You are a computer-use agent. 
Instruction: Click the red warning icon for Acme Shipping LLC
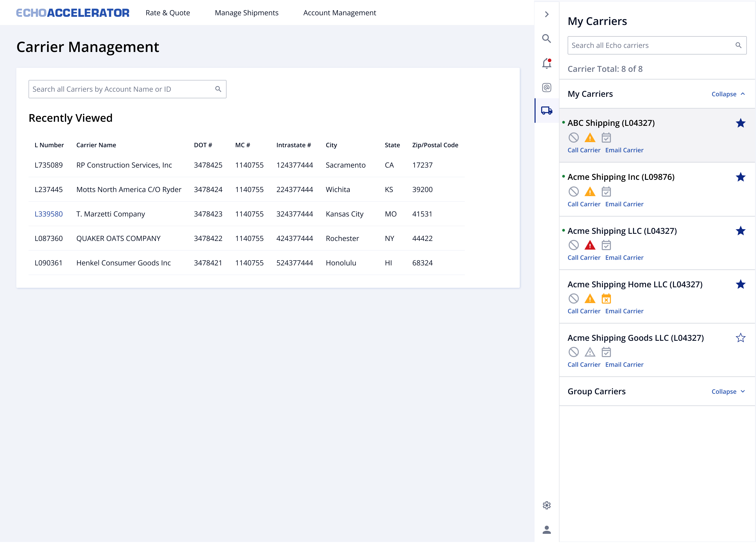coord(590,245)
